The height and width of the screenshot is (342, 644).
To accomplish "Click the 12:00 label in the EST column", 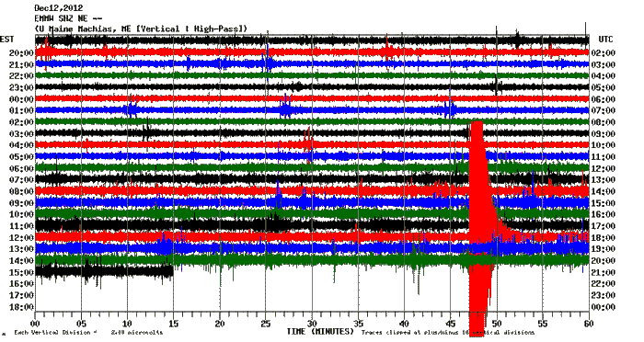I will click(21, 238).
